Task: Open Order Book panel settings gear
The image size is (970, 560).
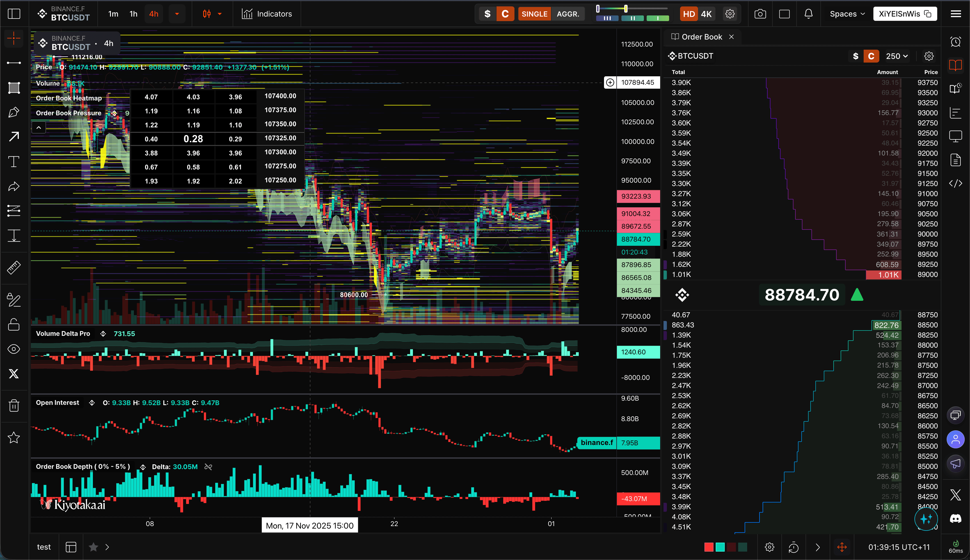Action: (x=929, y=56)
